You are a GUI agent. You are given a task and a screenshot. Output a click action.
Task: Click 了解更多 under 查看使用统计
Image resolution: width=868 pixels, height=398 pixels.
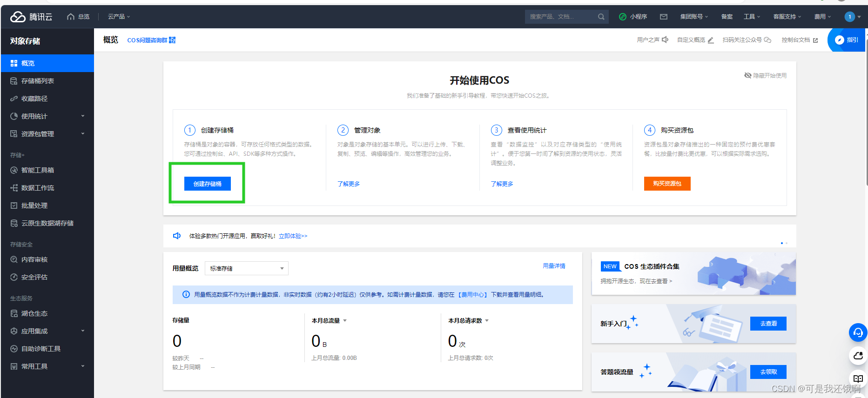(x=502, y=184)
